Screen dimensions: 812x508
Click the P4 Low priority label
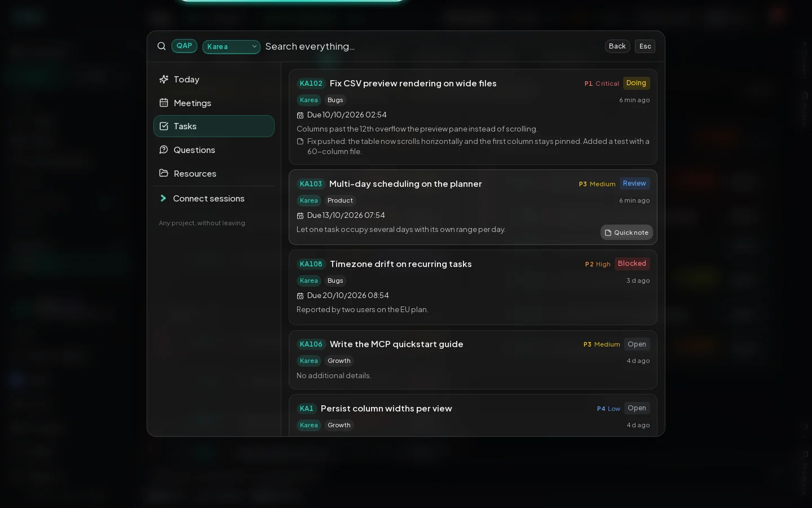click(608, 409)
